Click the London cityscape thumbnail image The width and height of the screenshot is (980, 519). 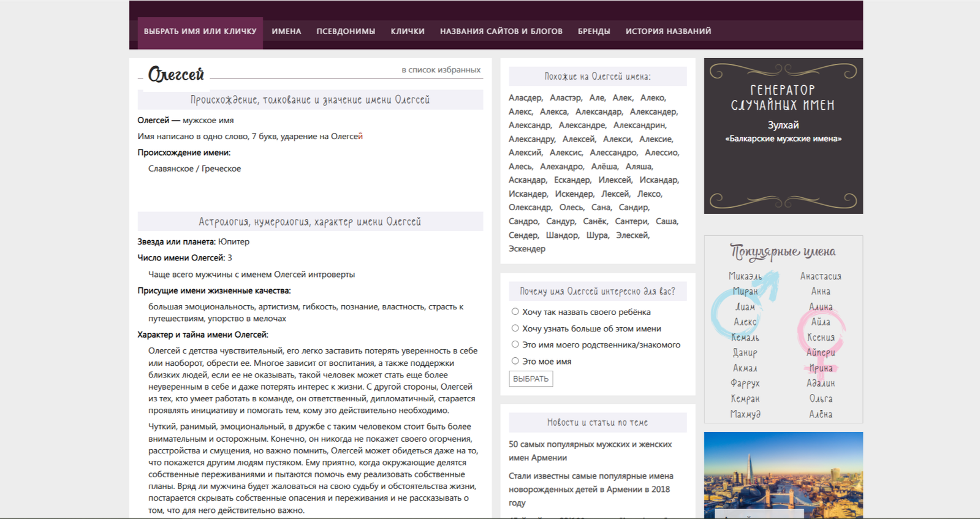coord(783,475)
